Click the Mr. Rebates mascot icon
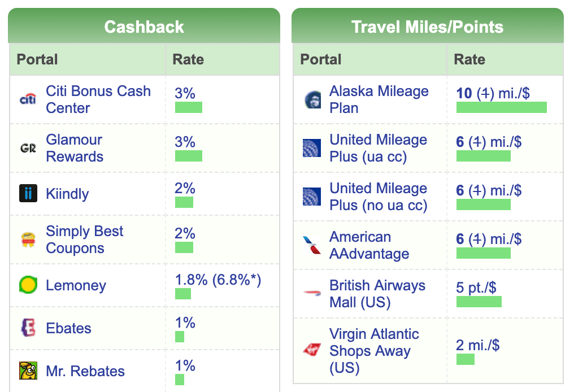This screenshot has width=574, height=392. pyautogui.click(x=28, y=371)
